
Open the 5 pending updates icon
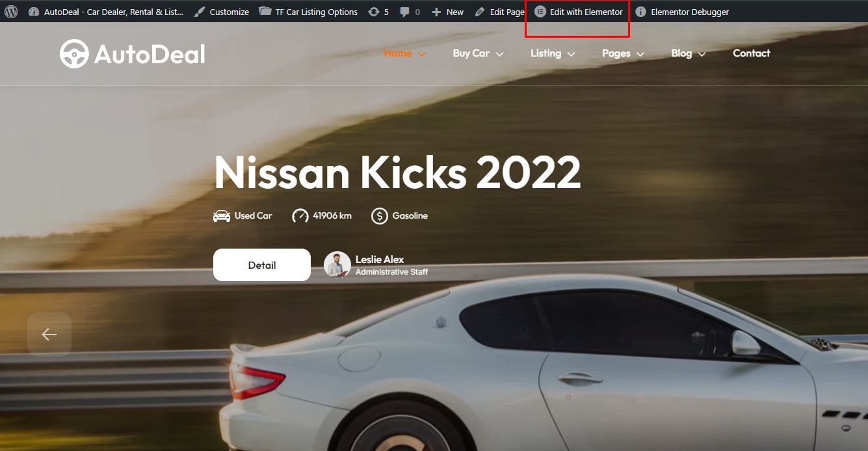[374, 12]
